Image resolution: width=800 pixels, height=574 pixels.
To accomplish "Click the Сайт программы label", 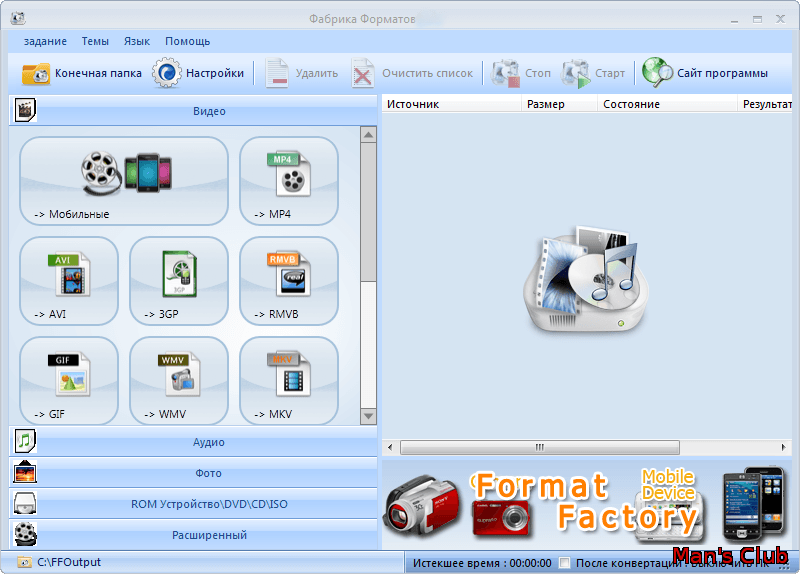I will click(722, 73).
